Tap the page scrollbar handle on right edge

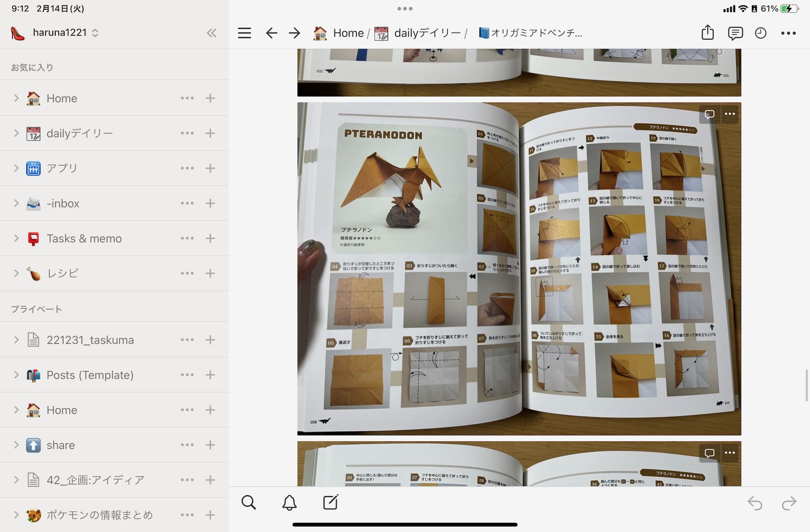click(x=807, y=385)
